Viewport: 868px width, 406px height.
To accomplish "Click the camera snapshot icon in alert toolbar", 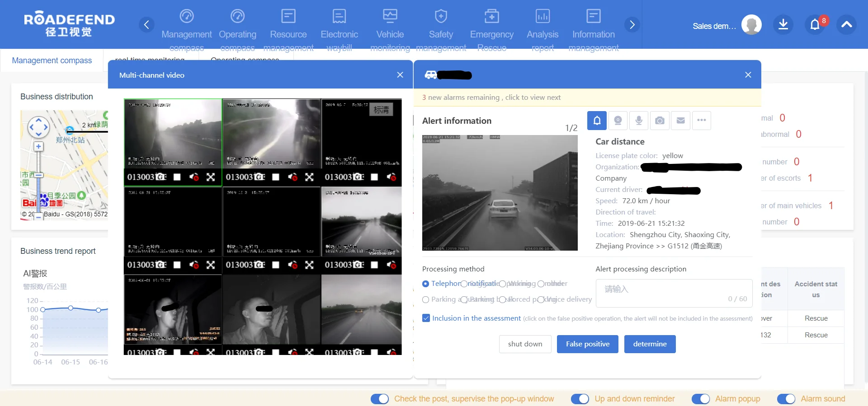I will pyautogui.click(x=660, y=121).
